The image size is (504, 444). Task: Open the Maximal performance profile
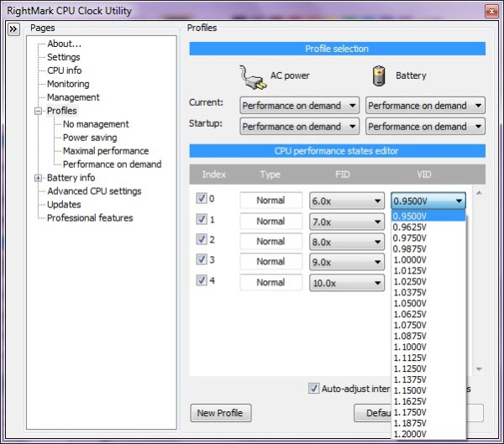point(106,151)
